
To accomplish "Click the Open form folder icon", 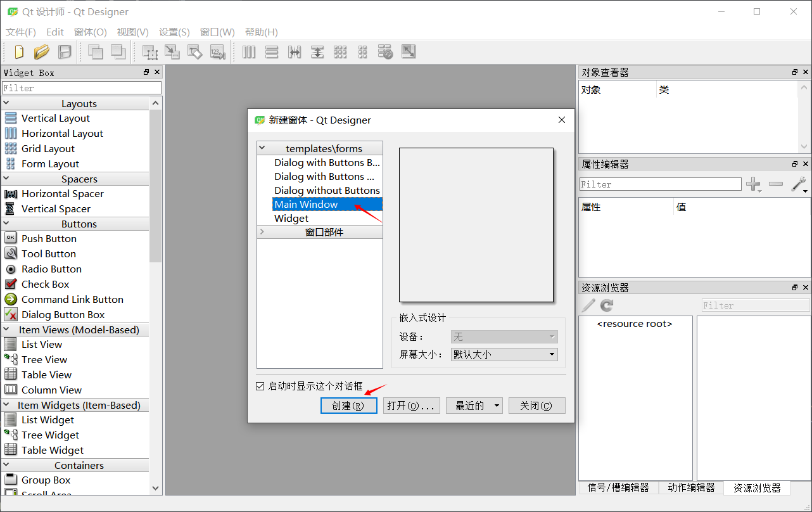I will (42, 52).
